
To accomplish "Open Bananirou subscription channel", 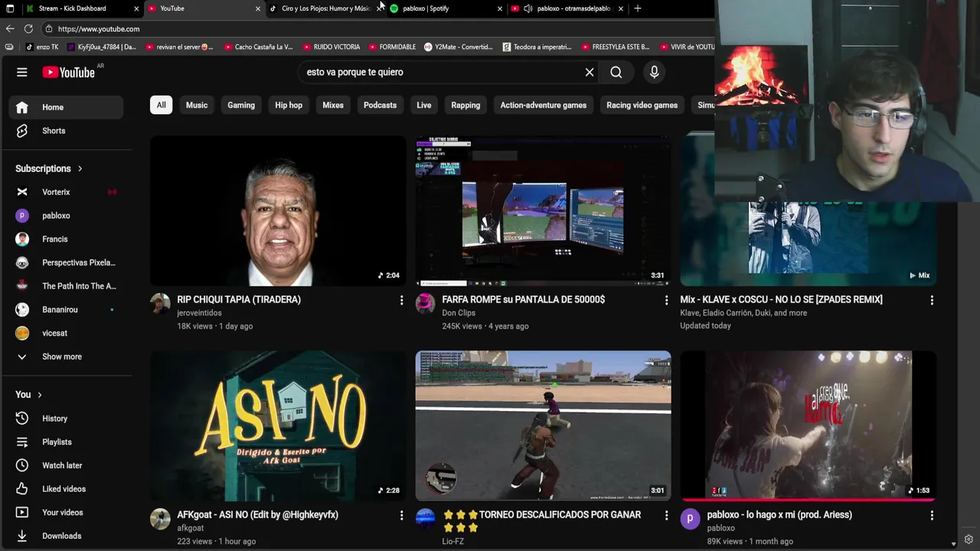I will tap(66, 310).
